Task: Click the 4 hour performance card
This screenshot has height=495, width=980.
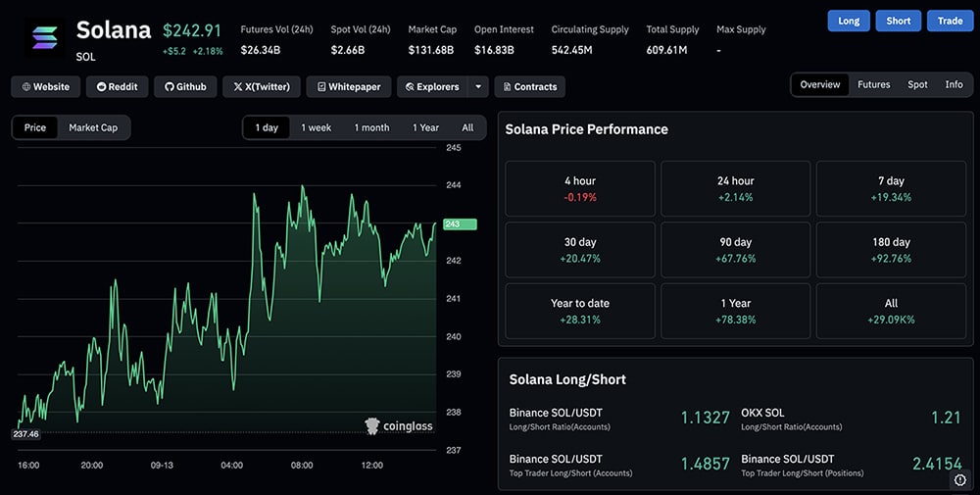Action: click(x=580, y=189)
